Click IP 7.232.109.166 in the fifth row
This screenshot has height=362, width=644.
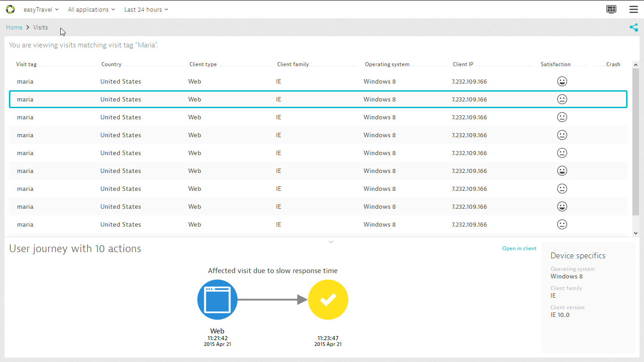coord(469,153)
